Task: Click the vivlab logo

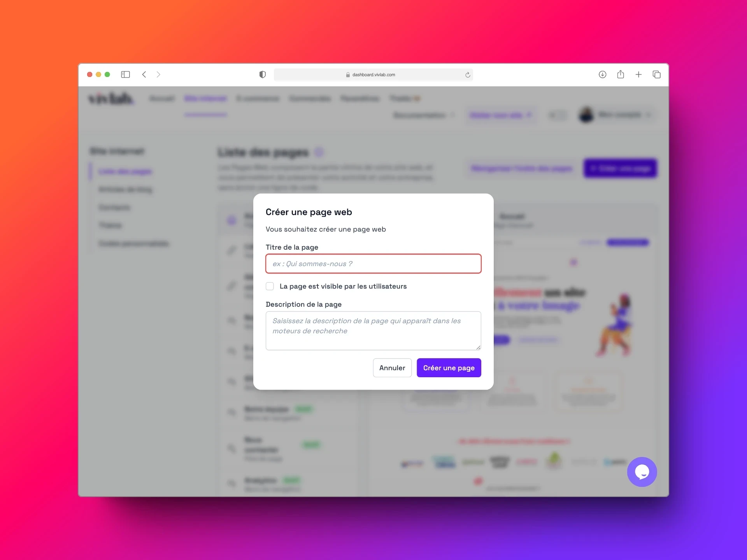Action: pos(111,99)
